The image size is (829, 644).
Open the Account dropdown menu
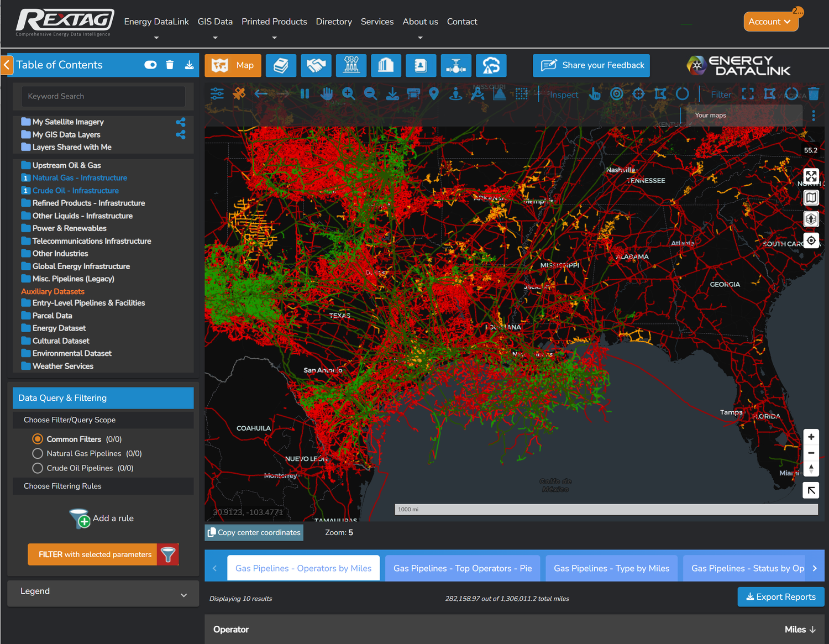pos(770,22)
